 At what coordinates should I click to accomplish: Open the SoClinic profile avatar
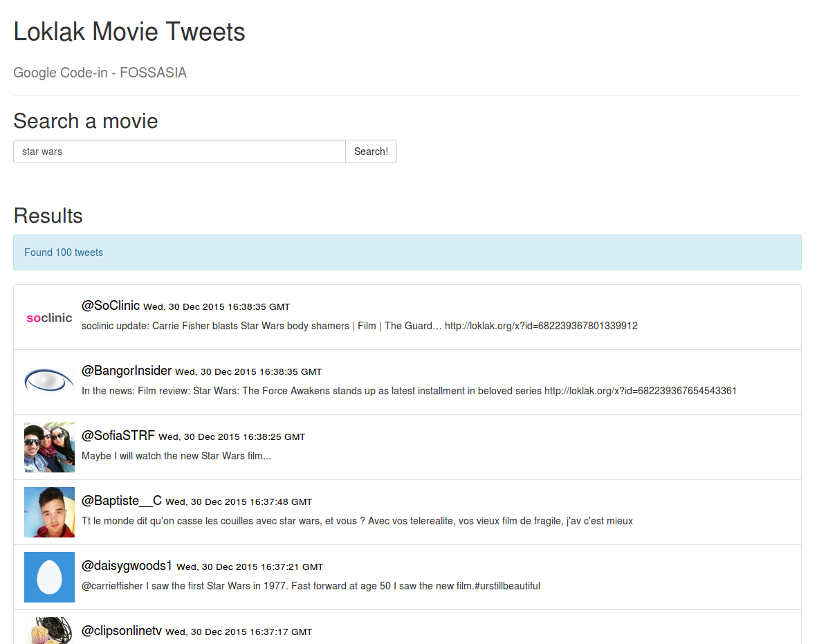tap(50, 318)
